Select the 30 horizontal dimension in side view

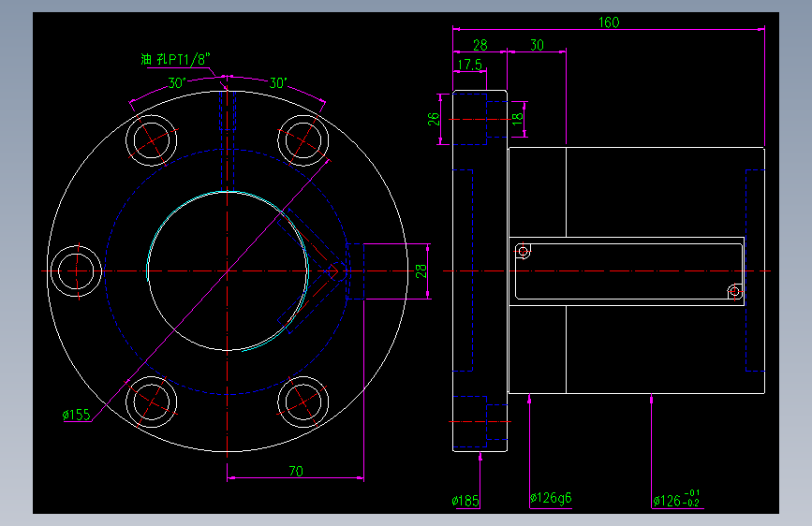pos(537,45)
